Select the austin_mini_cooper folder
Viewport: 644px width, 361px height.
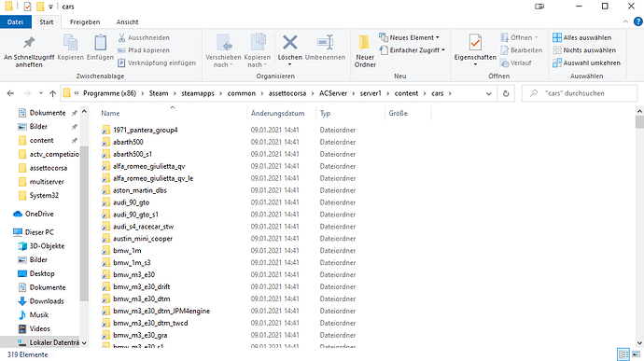(143, 239)
